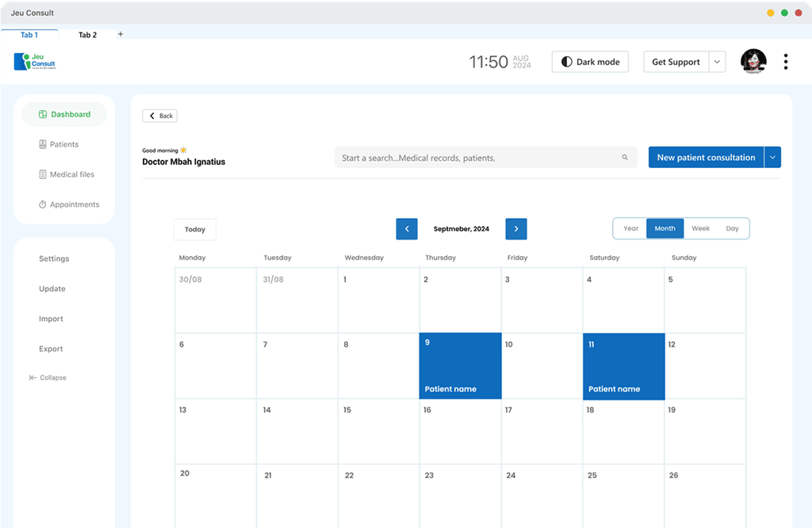Click the Jeu Consult logo
This screenshot has height=528, width=812.
pos(35,61)
